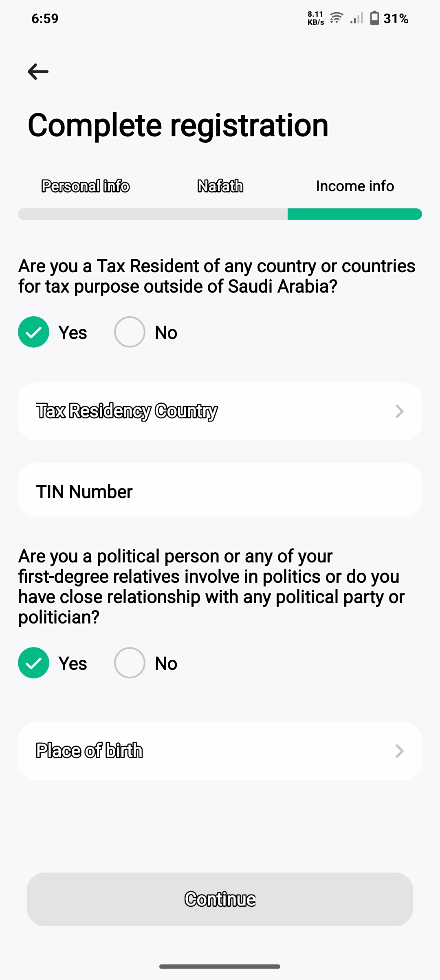Tap the chevron beside Place of birth
The height and width of the screenshot is (980, 440).
coord(399,751)
